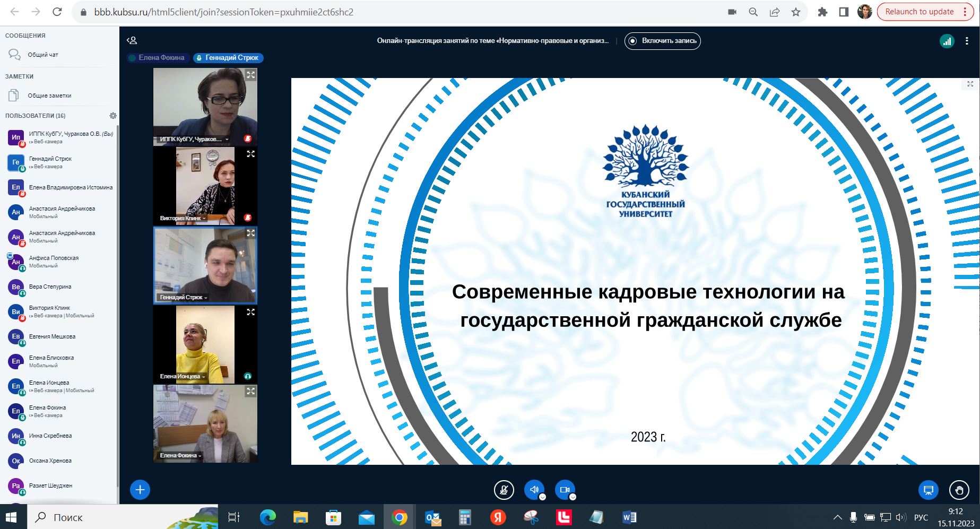Open Windows Start menu
Image resolution: width=980 pixels, height=529 pixels.
point(11,517)
